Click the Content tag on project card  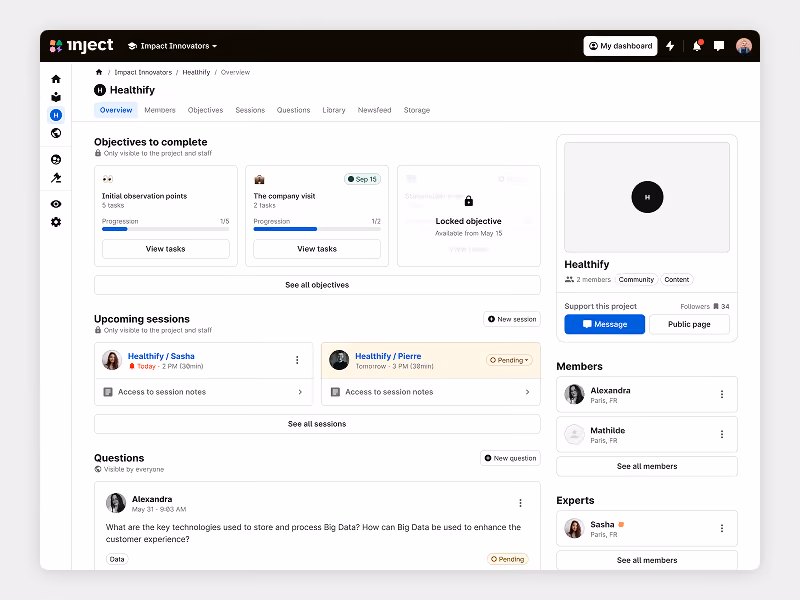[x=677, y=280]
